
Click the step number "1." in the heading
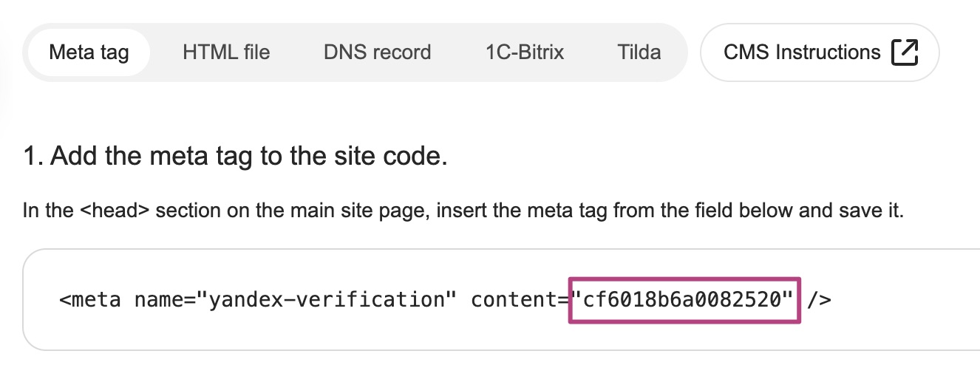coord(33,157)
